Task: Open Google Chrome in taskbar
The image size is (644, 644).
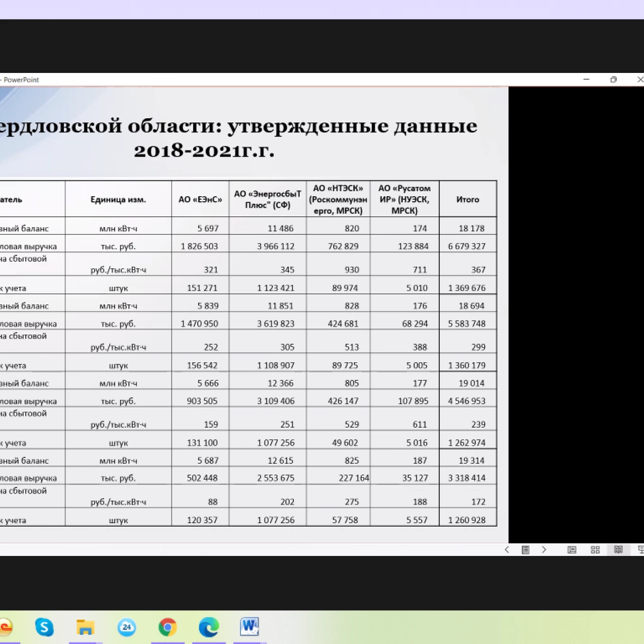Action: pos(168,627)
